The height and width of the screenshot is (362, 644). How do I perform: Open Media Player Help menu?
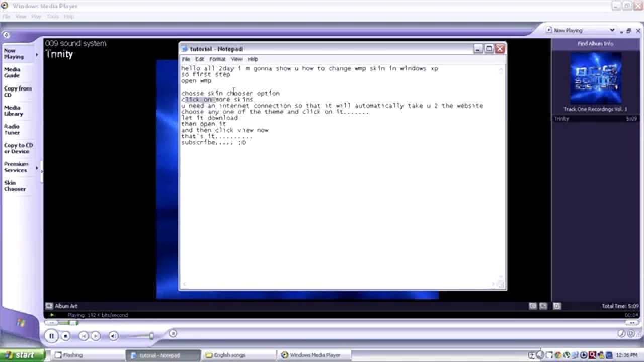pyautogui.click(x=69, y=17)
